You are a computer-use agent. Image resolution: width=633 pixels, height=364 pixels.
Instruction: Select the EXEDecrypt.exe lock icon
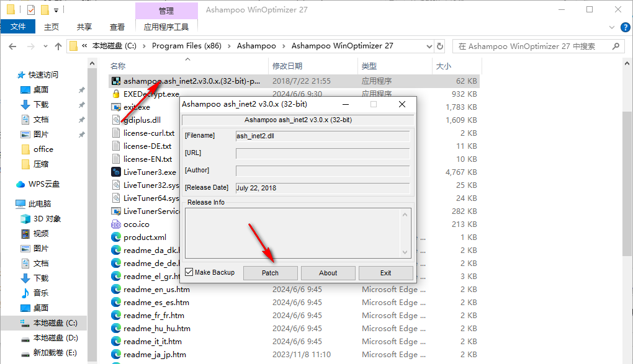(x=116, y=94)
